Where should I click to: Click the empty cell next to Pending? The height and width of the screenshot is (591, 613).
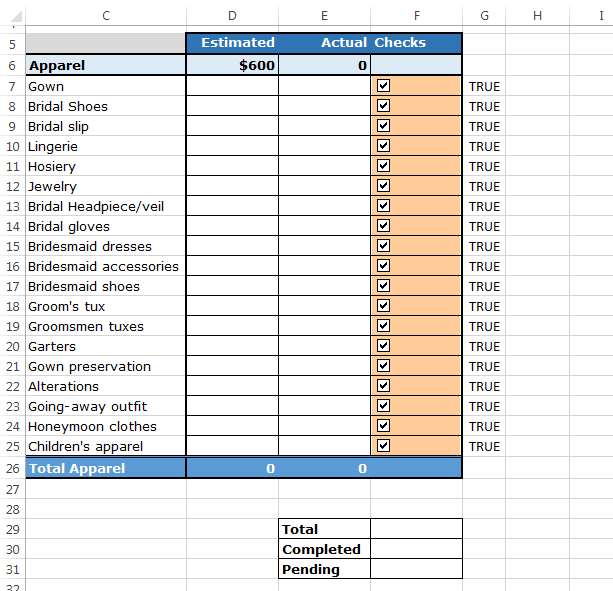click(x=416, y=569)
